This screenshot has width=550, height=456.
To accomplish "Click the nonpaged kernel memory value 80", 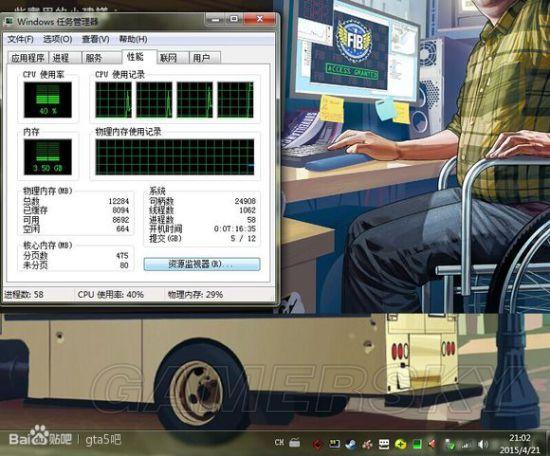I will point(124,266).
